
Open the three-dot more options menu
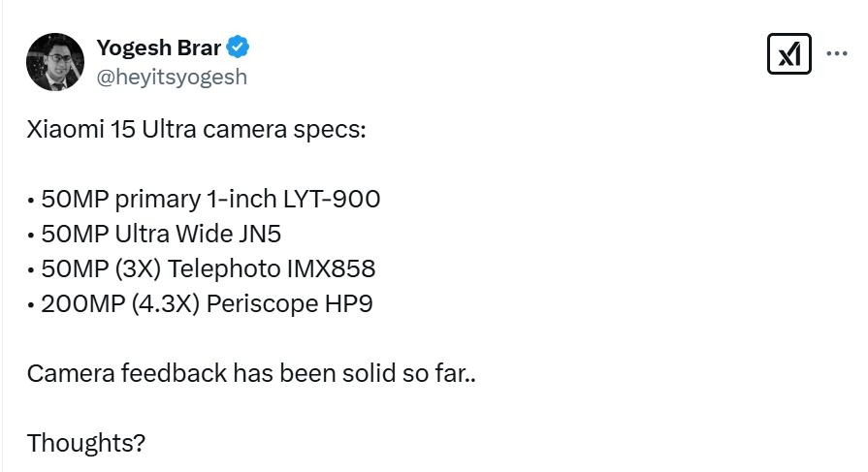(837, 54)
